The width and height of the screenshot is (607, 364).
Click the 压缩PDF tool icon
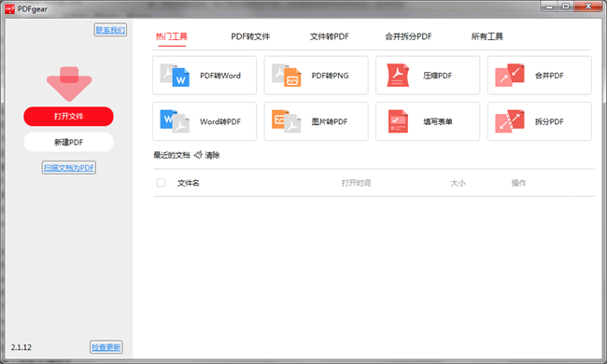pyautogui.click(x=398, y=75)
